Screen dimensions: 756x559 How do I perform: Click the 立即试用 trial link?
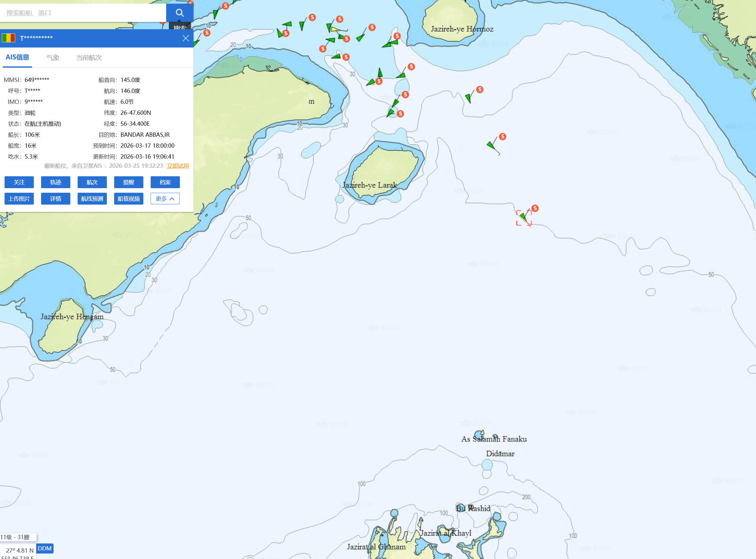[178, 166]
